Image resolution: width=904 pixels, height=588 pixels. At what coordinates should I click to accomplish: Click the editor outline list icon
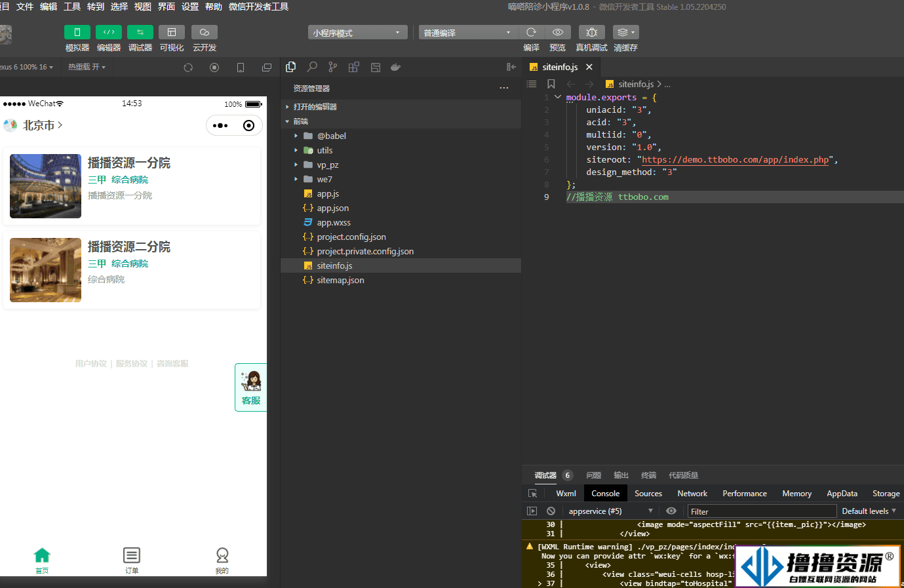(532, 84)
